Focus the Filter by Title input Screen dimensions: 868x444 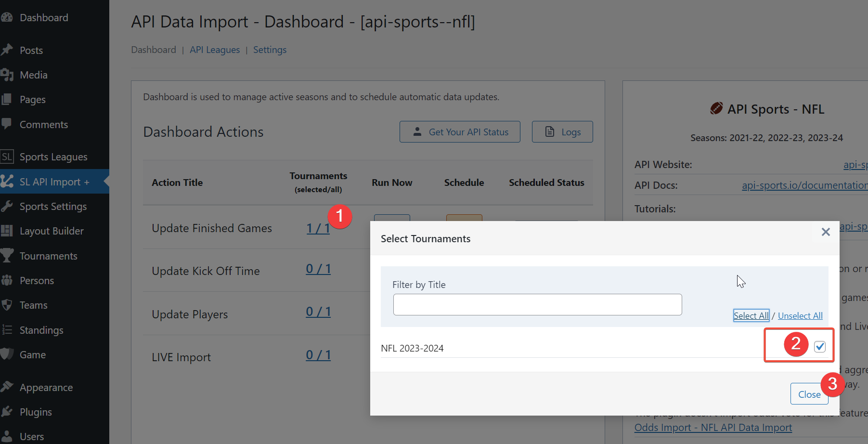pyautogui.click(x=537, y=304)
